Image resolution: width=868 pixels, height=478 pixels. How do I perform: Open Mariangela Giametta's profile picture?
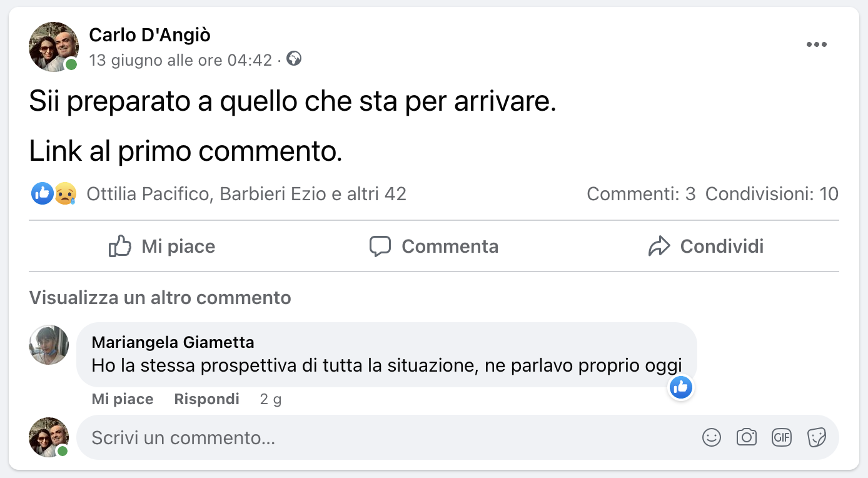49,345
